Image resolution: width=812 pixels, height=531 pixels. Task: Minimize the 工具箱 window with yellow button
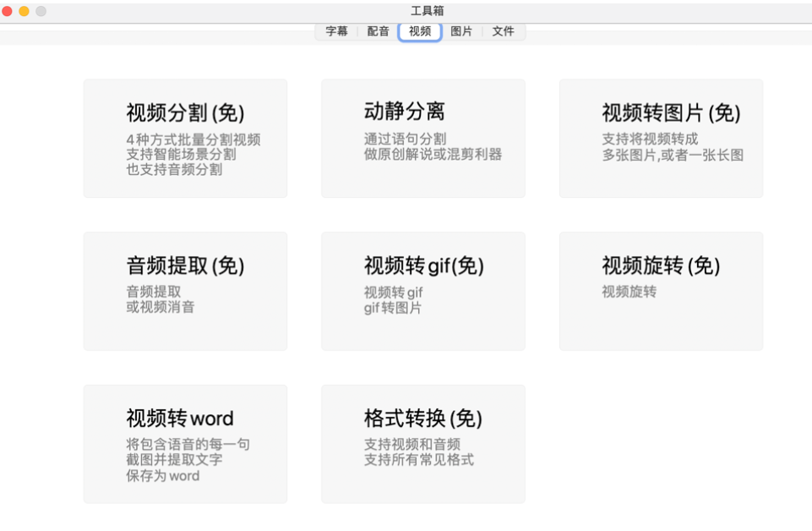click(24, 11)
